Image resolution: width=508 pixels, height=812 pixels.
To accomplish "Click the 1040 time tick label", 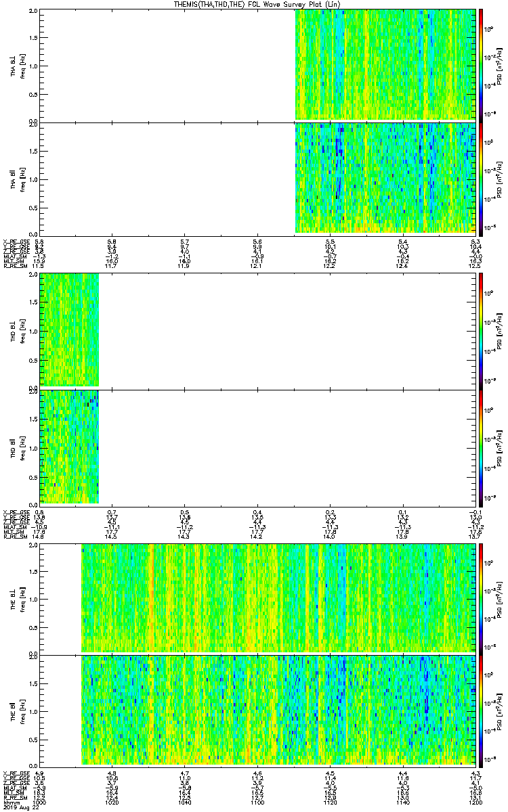I will coord(185,803).
